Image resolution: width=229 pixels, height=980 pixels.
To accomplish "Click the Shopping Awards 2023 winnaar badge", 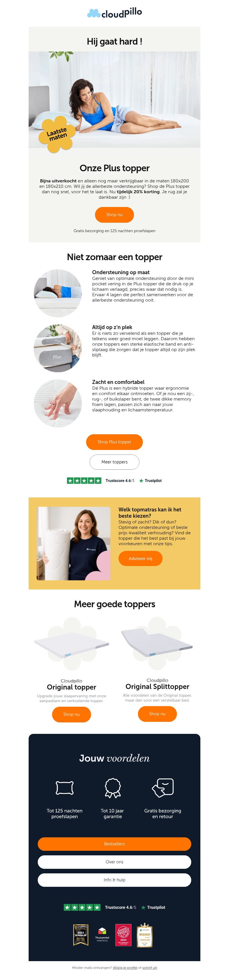I will [81, 935].
